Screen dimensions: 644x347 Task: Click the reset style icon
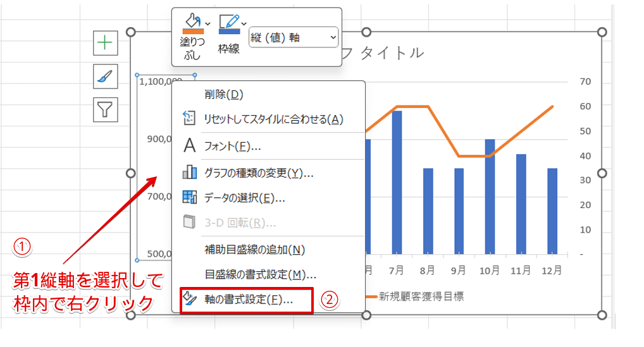tap(189, 118)
